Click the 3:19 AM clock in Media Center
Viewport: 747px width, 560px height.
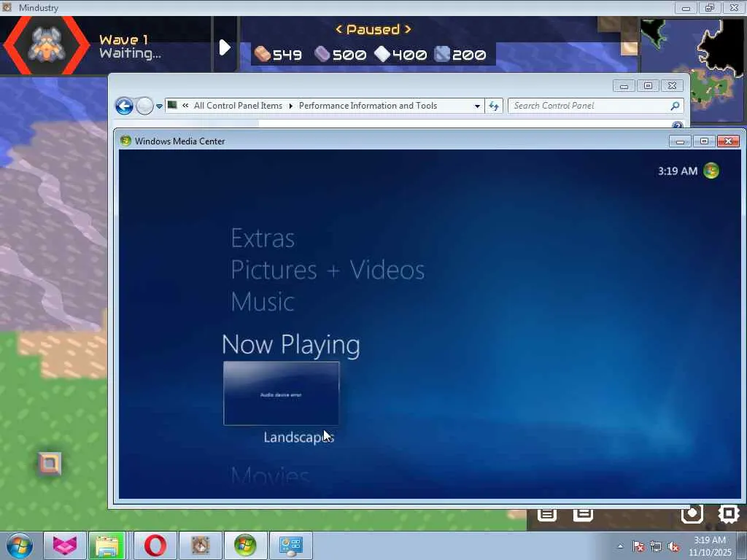678,171
